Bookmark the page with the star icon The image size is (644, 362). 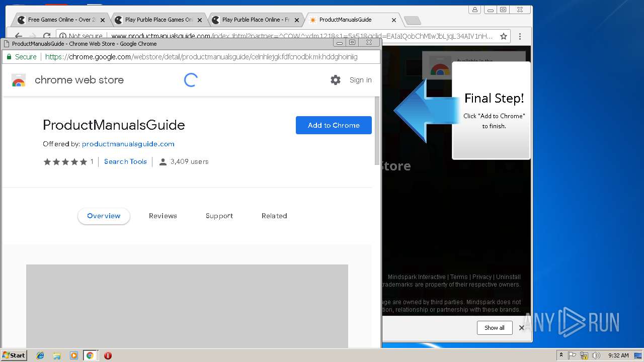coord(503,36)
